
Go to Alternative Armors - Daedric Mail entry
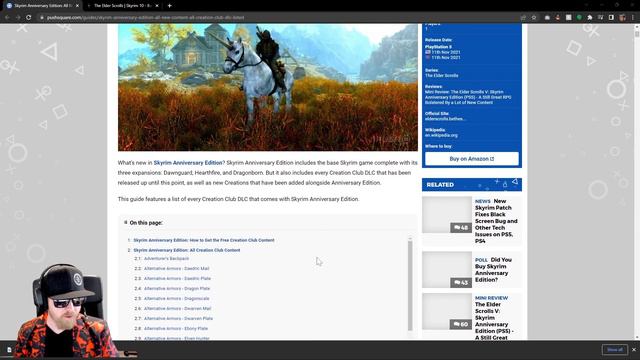(x=176, y=269)
